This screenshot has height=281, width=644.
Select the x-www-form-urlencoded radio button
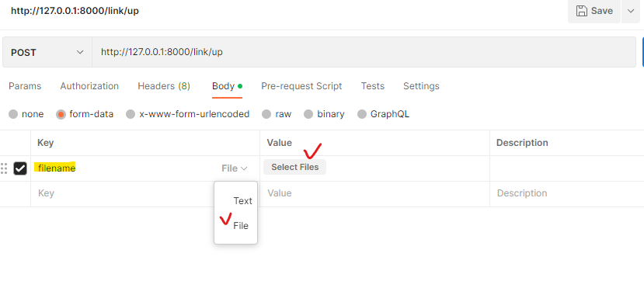click(131, 114)
